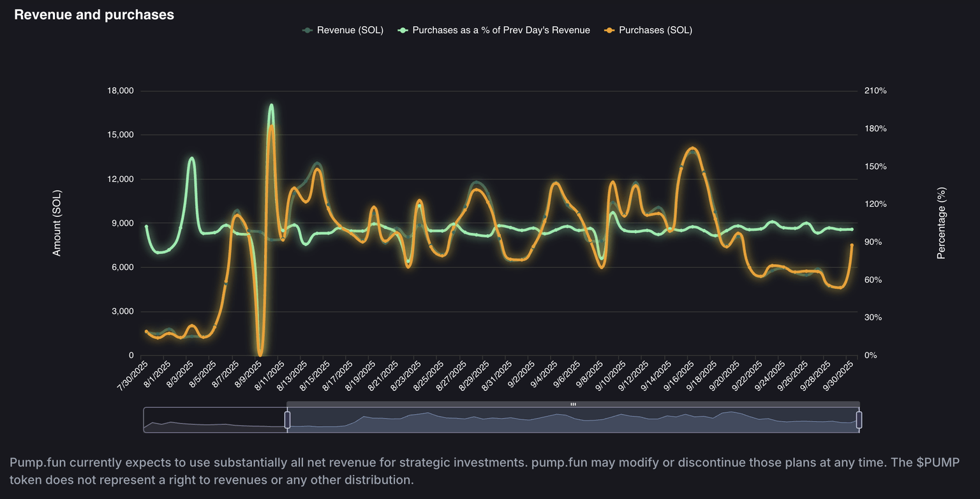Select the green percentage spike near 8/3/2025

click(191, 158)
